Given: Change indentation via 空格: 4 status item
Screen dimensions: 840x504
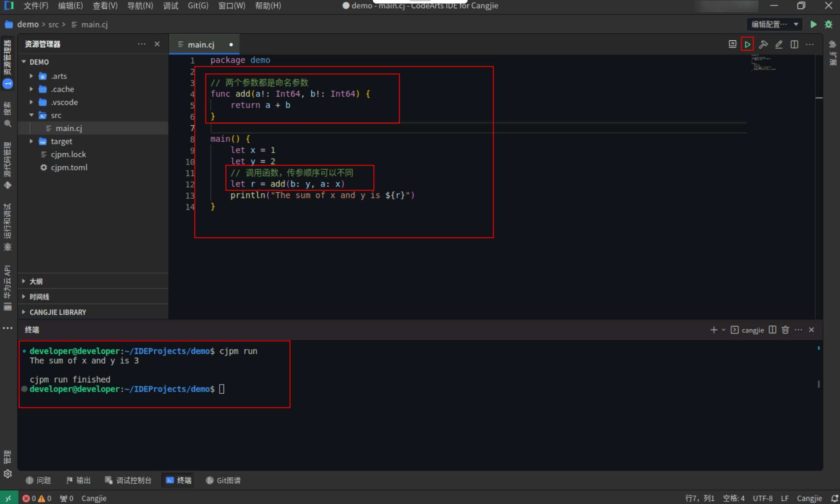Looking at the screenshot, I should click(734, 498).
